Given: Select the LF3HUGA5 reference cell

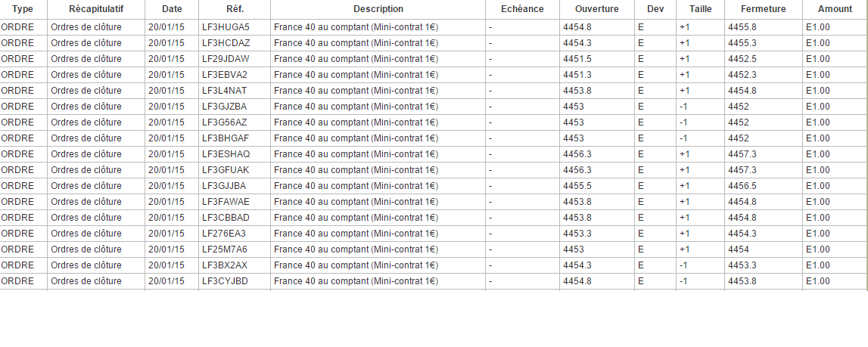Looking at the screenshot, I should 226,27.
